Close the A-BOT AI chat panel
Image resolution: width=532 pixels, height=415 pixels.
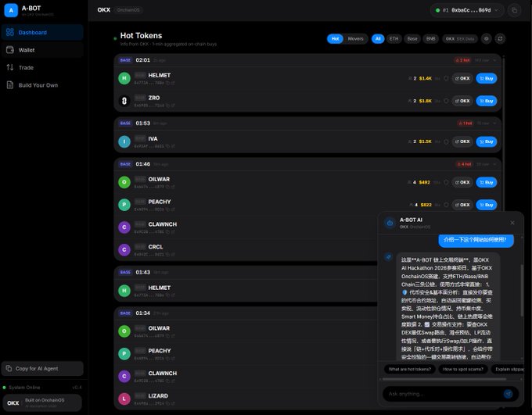tap(512, 223)
